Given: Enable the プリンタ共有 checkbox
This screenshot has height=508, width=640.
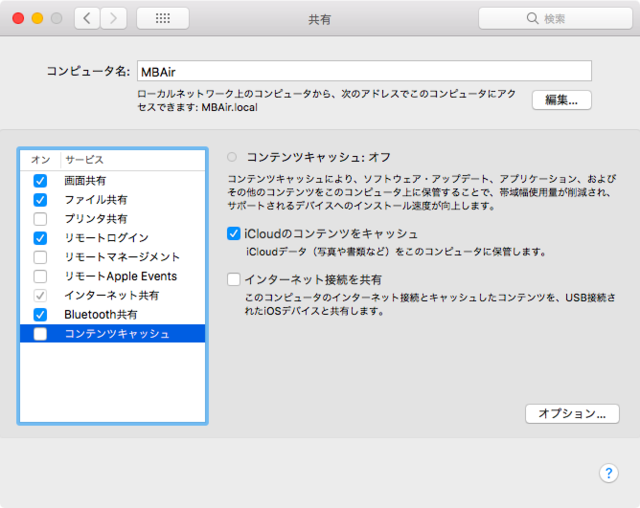Looking at the screenshot, I should coord(40,219).
